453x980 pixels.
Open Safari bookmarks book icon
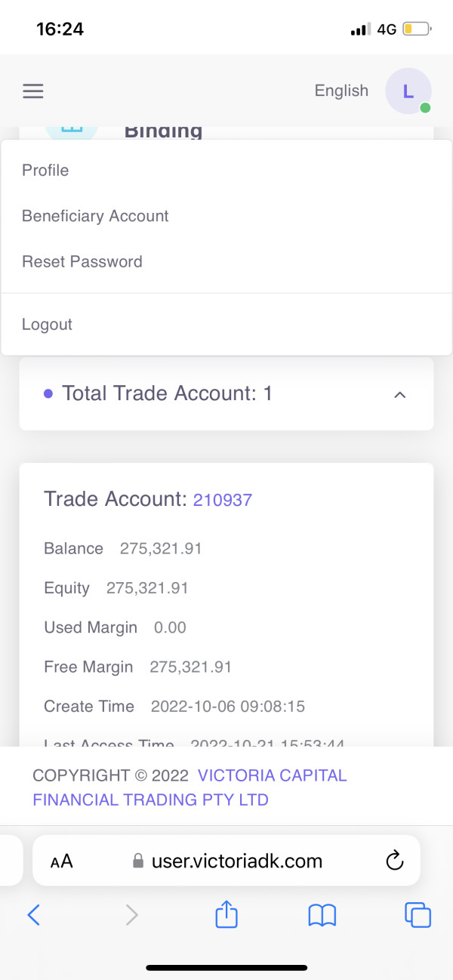point(322,915)
